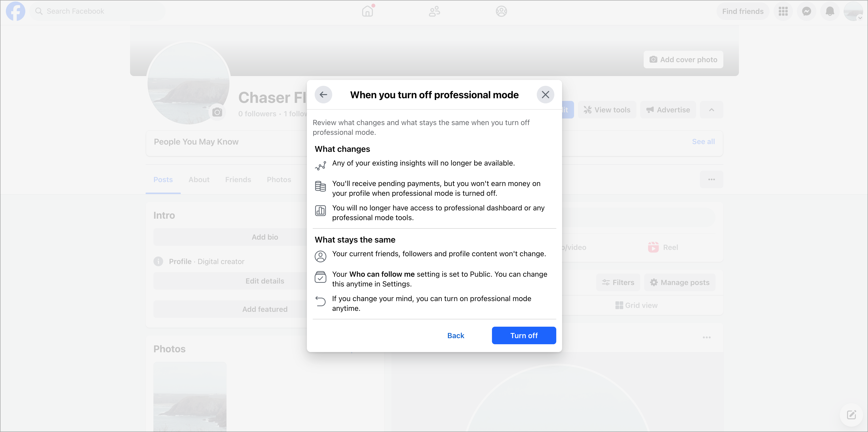
Task: Click the coins payments icon in dialog
Action: 320,186
